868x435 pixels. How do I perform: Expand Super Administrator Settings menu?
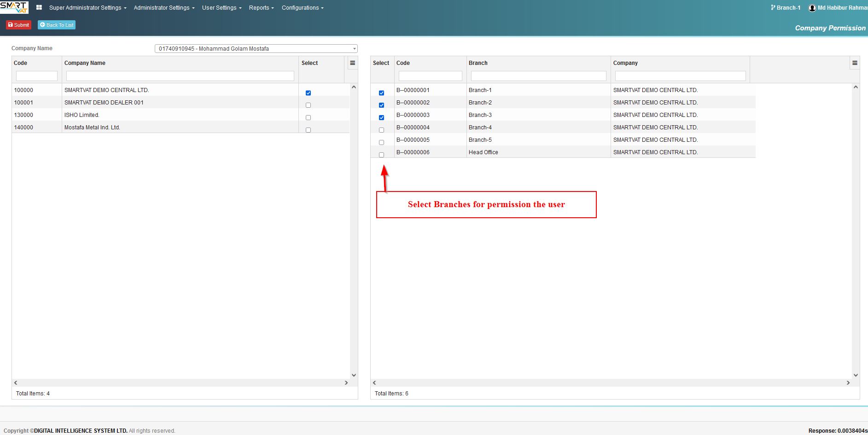[87, 8]
